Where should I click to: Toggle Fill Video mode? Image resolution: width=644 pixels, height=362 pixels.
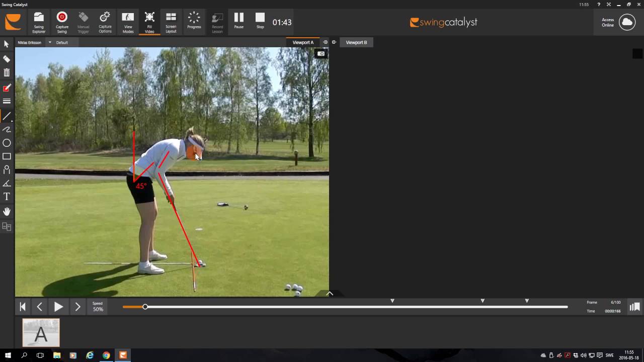point(149,23)
